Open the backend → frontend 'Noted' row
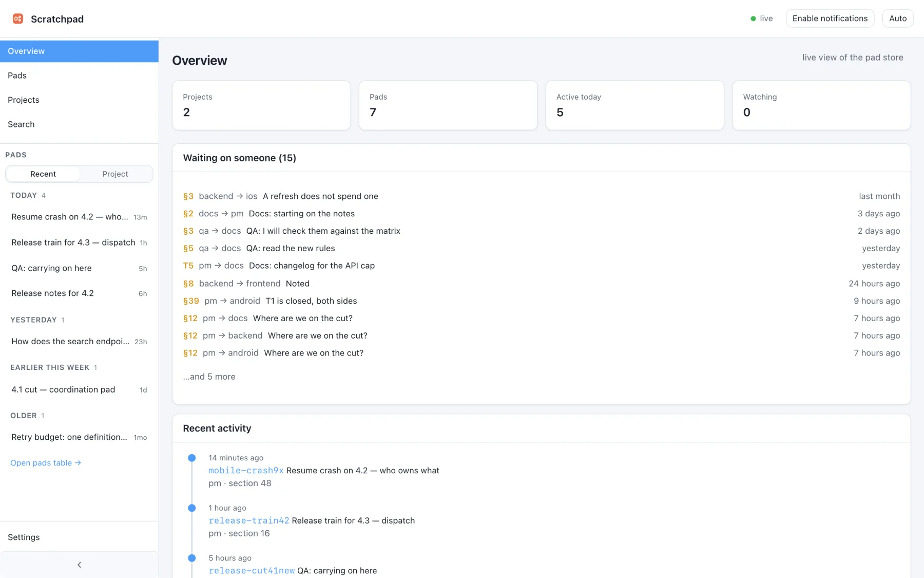 542,284
